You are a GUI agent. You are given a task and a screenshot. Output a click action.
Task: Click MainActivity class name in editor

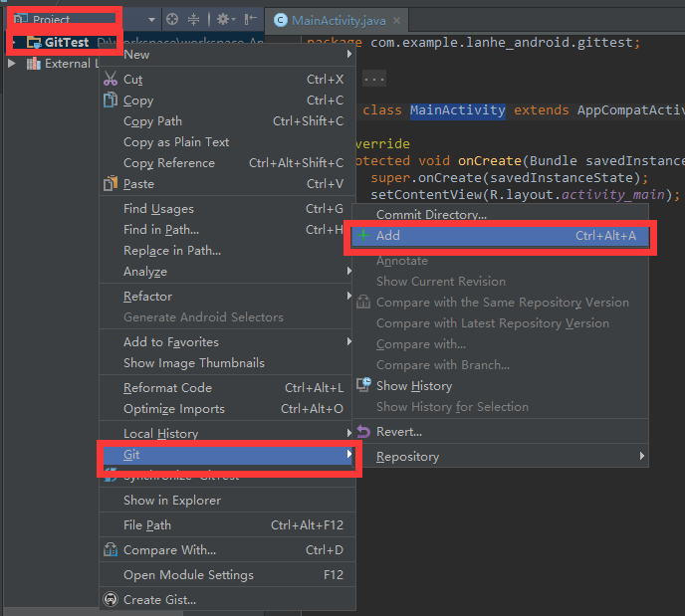(457, 110)
